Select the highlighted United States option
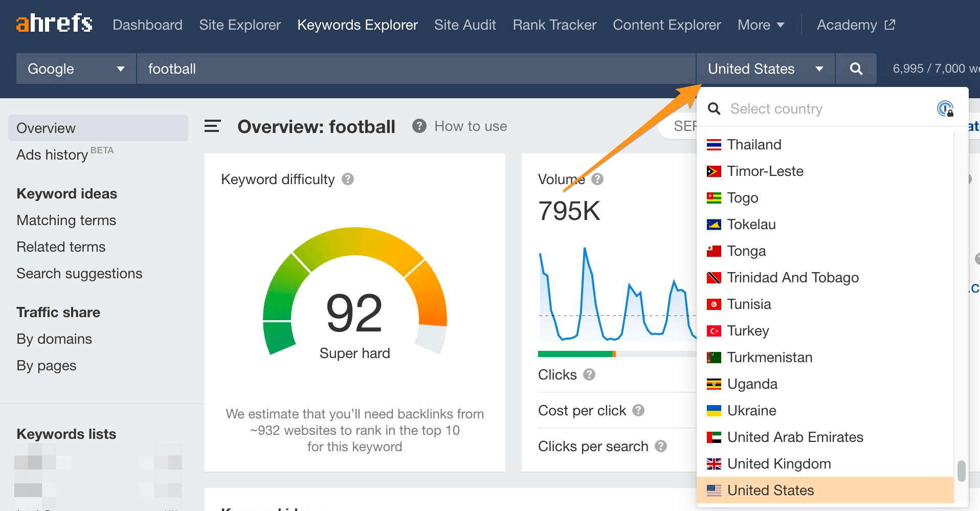The width and height of the screenshot is (980, 511). (826, 491)
